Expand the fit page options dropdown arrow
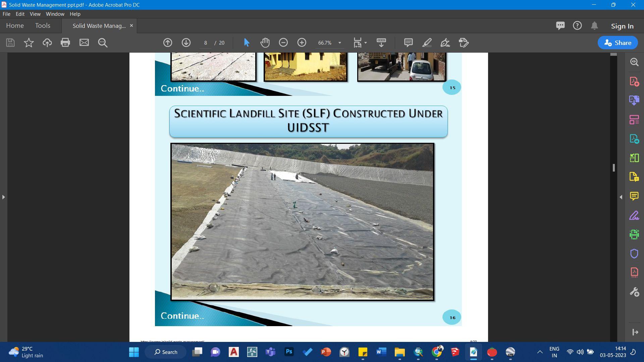Image resolution: width=644 pixels, height=362 pixels. pos(366,43)
